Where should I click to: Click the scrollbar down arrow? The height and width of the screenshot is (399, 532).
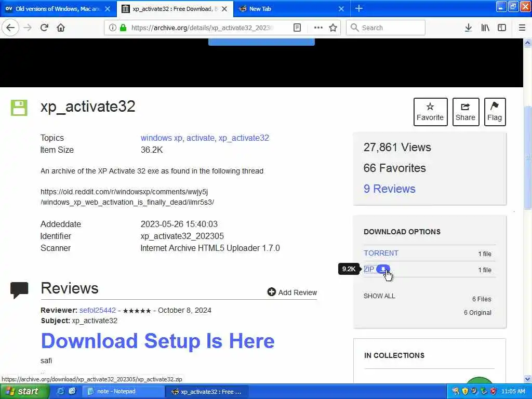pyautogui.click(x=528, y=379)
